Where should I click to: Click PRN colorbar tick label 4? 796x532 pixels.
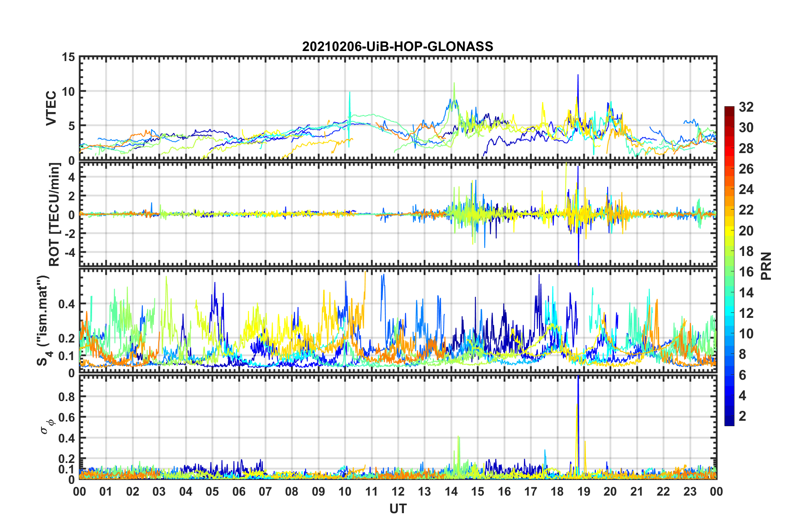pos(742,396)
